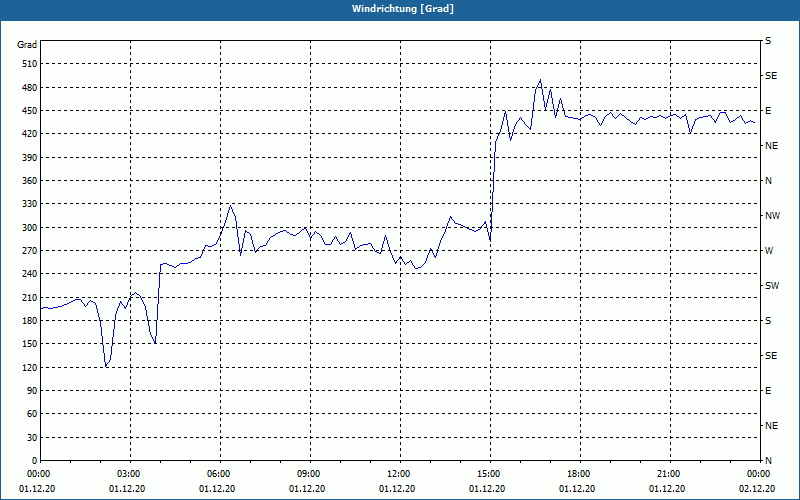Screen dimensions: 800x500
Task: Click the '01.12.20' date under 06:00
Action: tap(217, 489)
